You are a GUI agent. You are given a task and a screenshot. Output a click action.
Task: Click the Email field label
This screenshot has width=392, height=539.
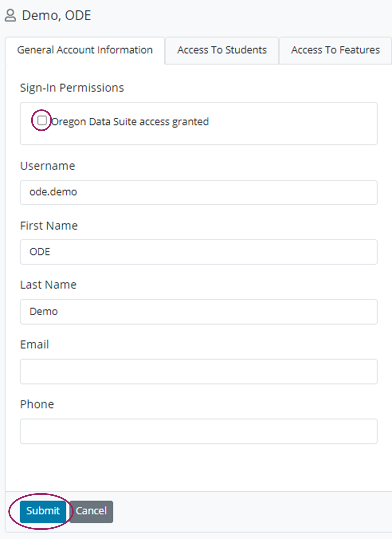(x=34, y=344)
